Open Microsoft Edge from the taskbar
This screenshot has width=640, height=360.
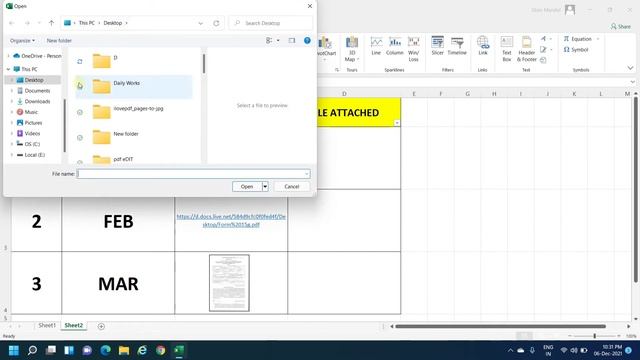[x=106, y=350]
